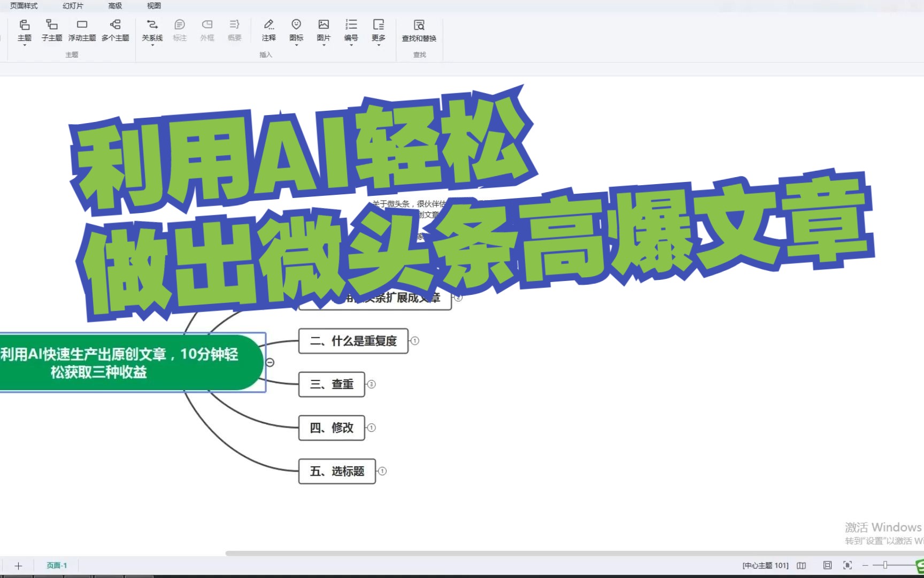Image resolution: width=924 pixels, height=578 pixels.
Task: Select the 二、什么是重复度 topic
Action: [x=353, y=341]
